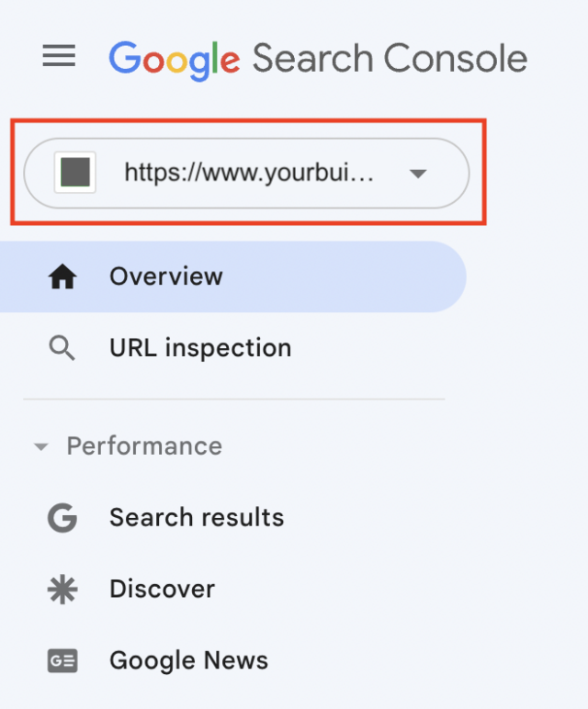Click the property favicon square
The image size is (588, 709).
click(75, 173)
